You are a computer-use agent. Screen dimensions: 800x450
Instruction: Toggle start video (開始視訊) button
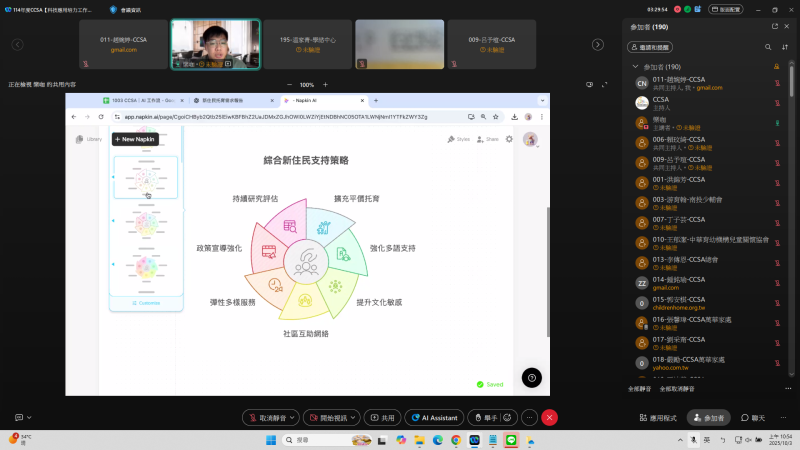tap(329, 417)
